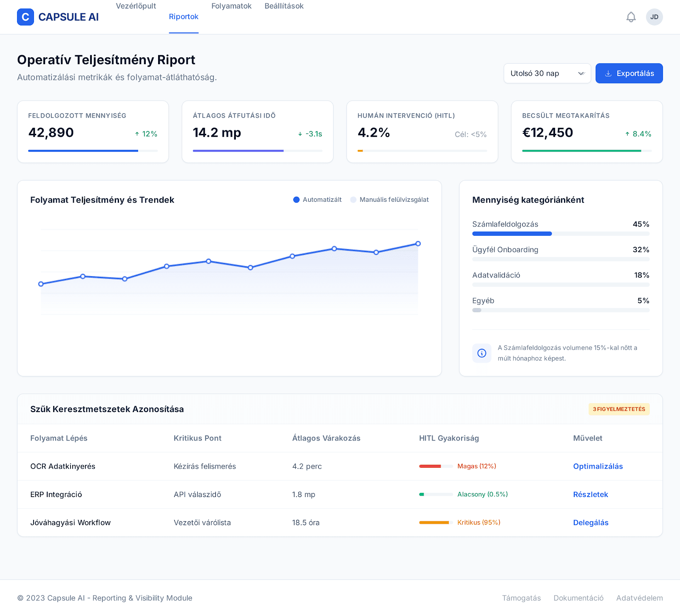The height and width of the screenshot is (616, 680).
Task: Click the JD user avatar
Action: tap(654, 17)
